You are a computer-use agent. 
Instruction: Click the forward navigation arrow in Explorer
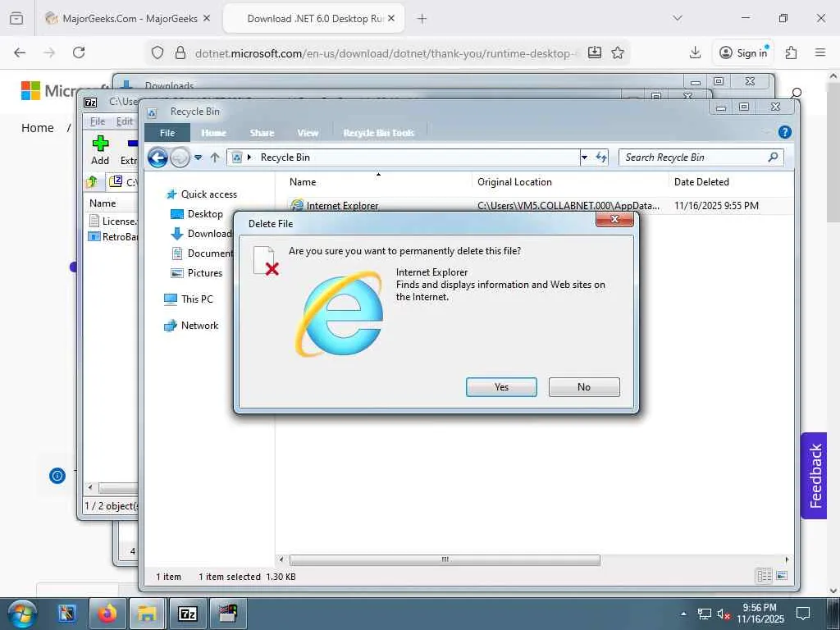[180, 157]
